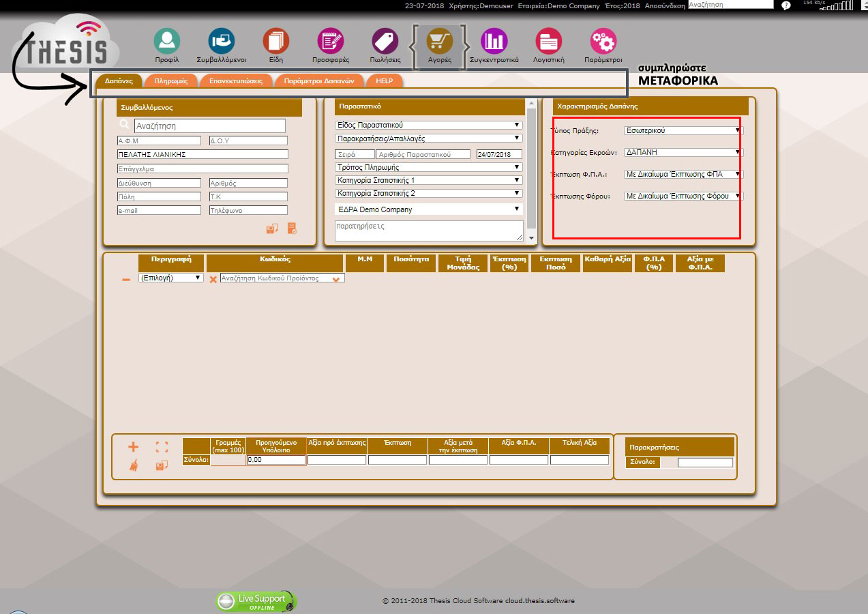The height and width of the screenshot is (614, 868).
Task: Remove line with the orange minus icon
Action: click(x=125, y=280)
